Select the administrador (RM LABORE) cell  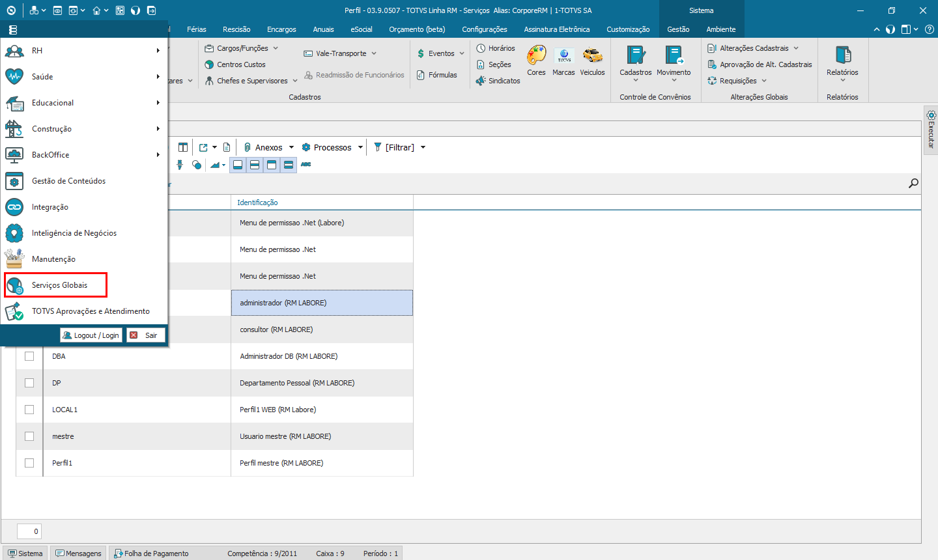322,303
